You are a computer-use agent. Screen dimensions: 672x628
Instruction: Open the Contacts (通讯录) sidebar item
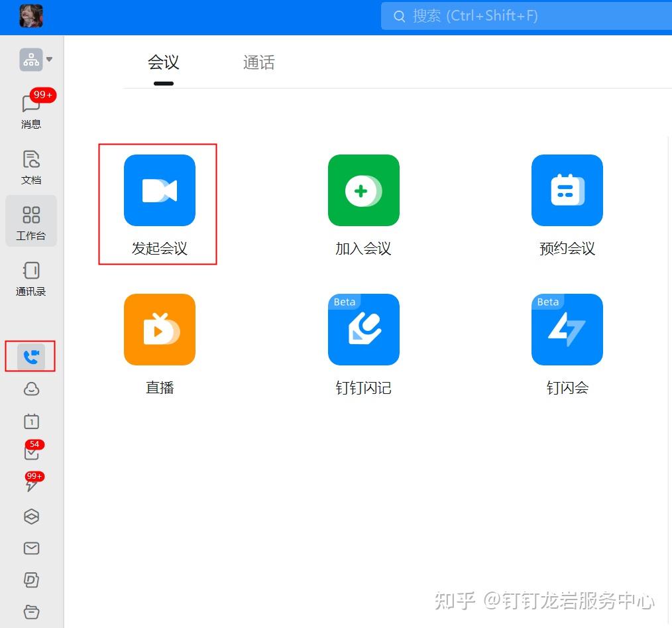pyautogui.click(x=31, y=279)
